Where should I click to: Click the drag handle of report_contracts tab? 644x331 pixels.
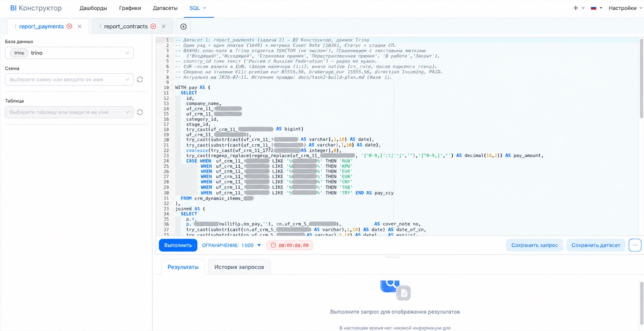pyautogui.click(x=100, y=27)
